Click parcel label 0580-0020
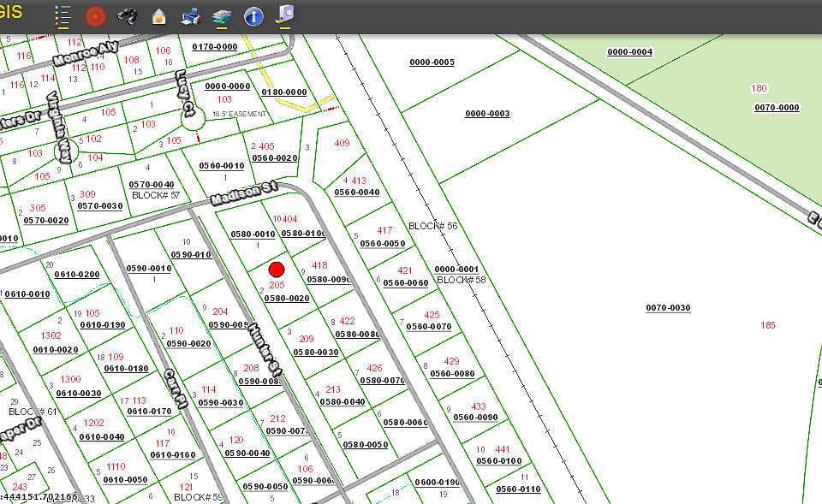 click(287, 298)
